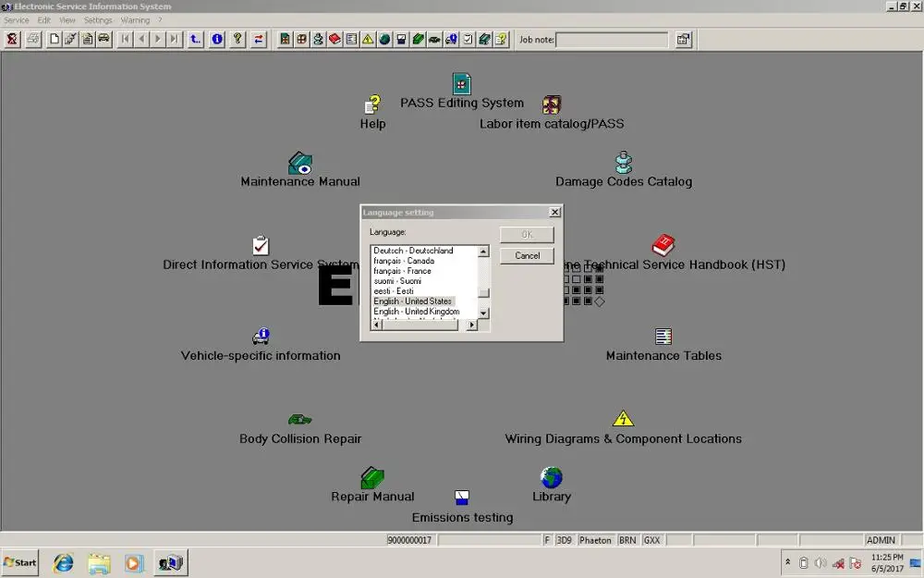
Task: Open Vehicle-specific information module
Action: coord(261,346)
